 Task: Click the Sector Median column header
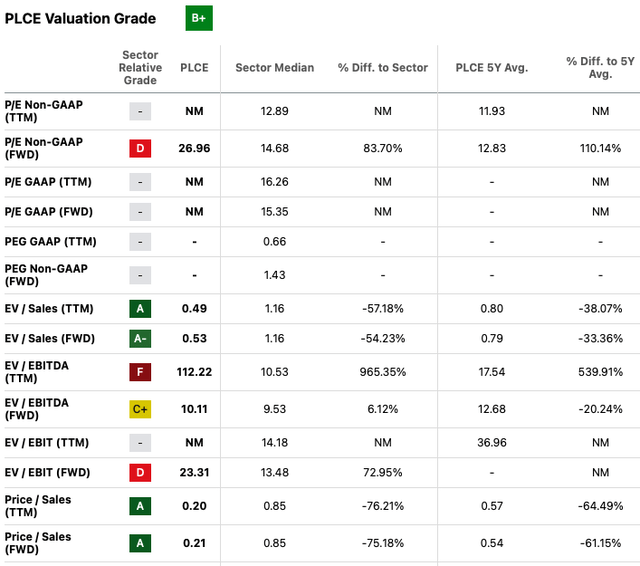click(275, 67)
